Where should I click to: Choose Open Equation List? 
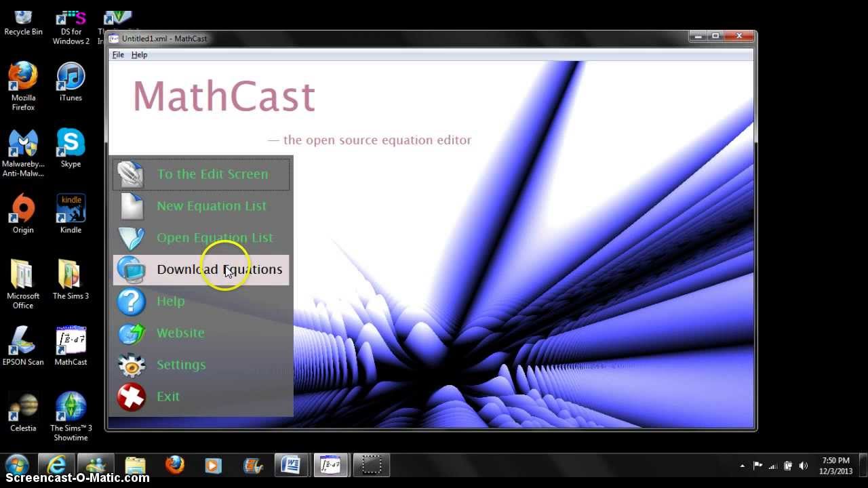201,238
